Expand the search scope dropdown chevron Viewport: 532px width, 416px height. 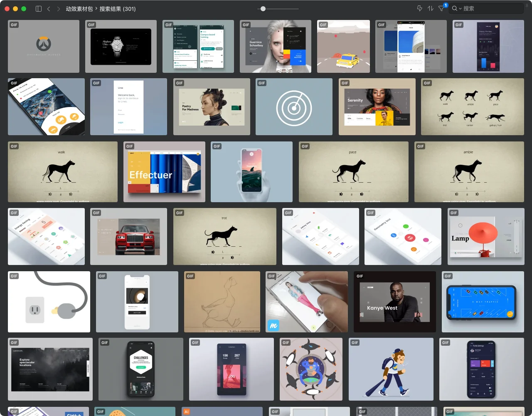point(461,9)
